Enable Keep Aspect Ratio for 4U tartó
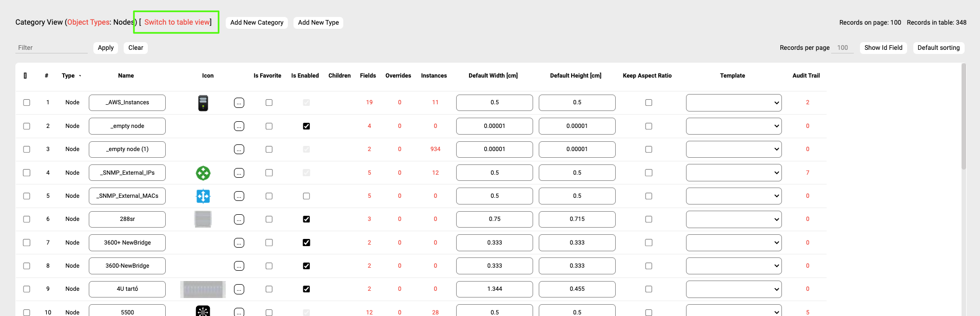 [649, 289]
